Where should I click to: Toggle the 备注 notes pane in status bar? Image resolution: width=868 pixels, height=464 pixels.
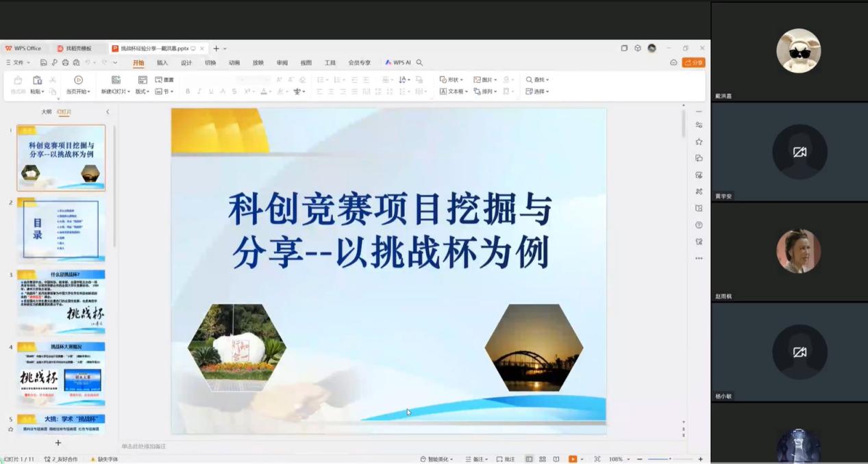(x=476, y=459)
